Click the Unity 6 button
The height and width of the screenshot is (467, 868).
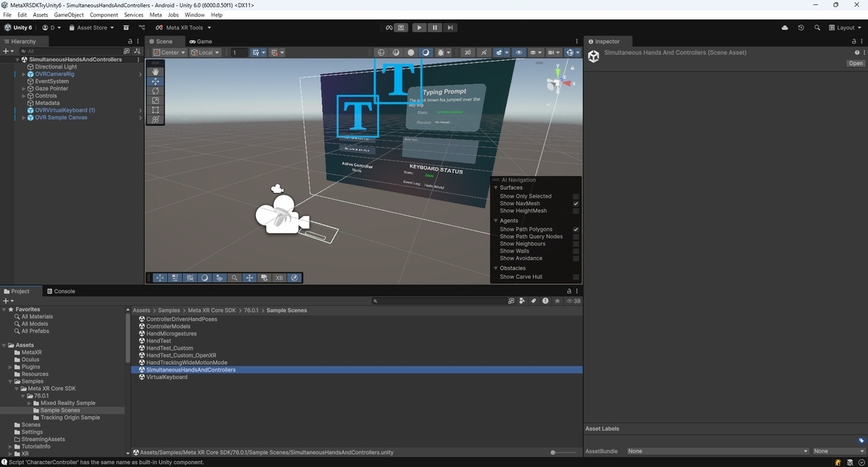tap(19, 28)
